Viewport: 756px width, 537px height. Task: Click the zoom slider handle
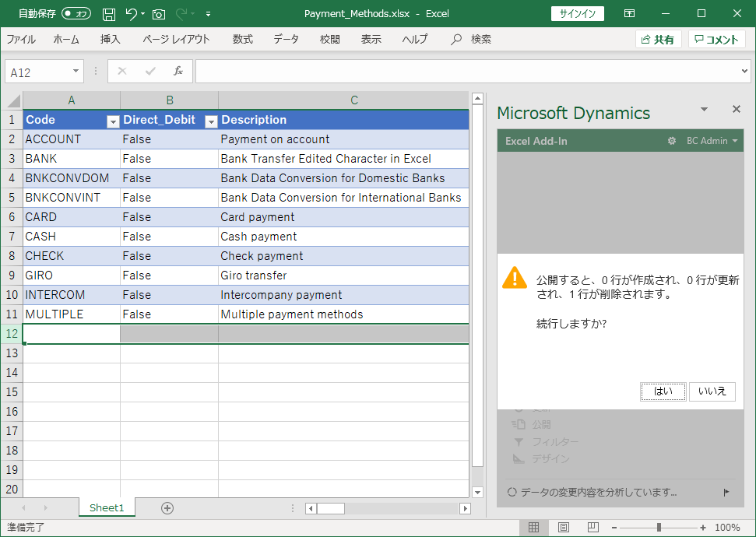(659, 528)
